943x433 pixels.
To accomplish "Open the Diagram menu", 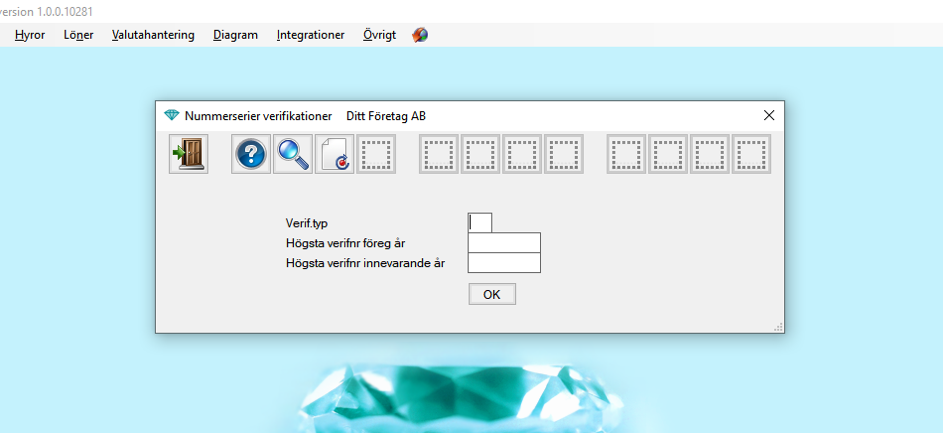I will coord(236,35).
